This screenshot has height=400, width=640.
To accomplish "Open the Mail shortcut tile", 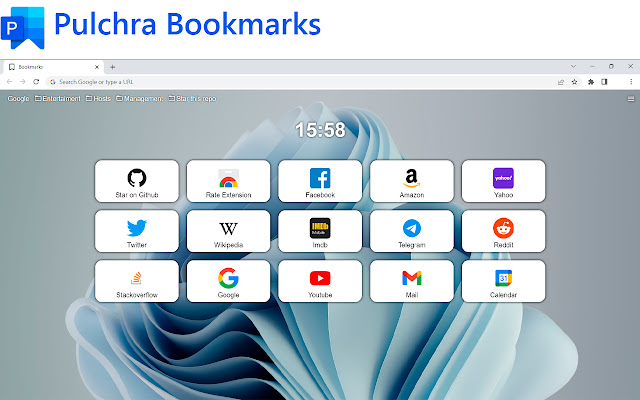I will pyautogui.click(x=411, y=281).
